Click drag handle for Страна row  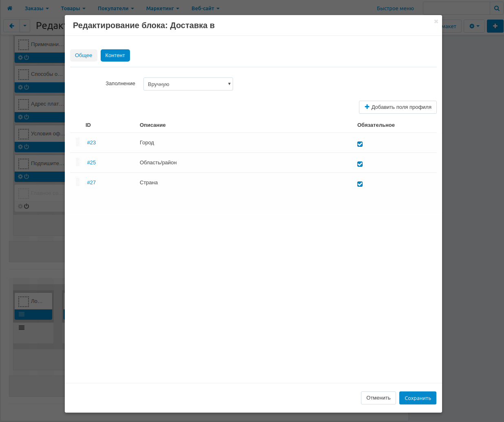pos(77,182)
